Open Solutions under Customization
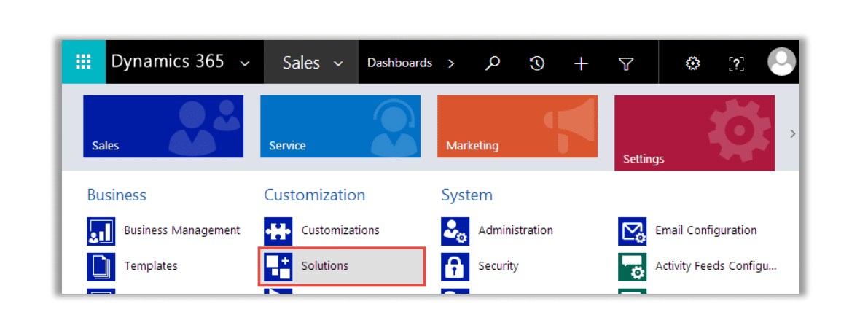Screen dimensions: 868x320 point(342,266)
